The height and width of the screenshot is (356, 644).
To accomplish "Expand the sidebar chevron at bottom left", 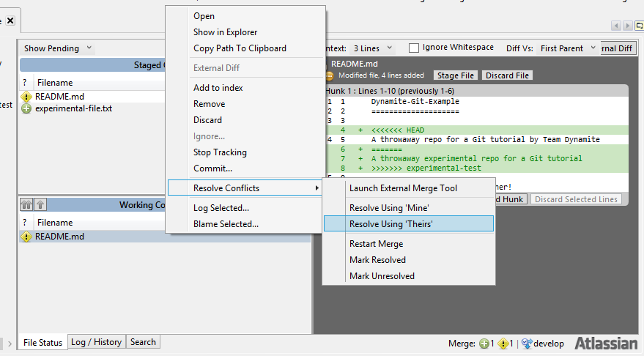I will 10,344.
